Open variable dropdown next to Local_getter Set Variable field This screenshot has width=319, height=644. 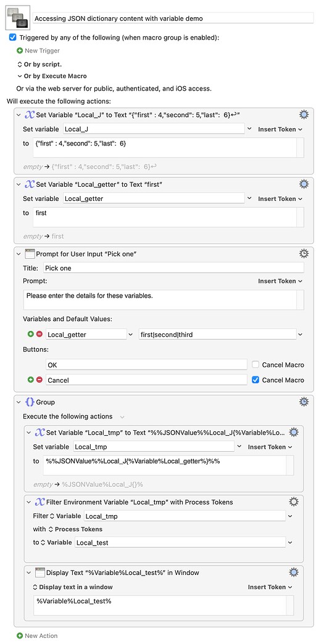[249, 198]
